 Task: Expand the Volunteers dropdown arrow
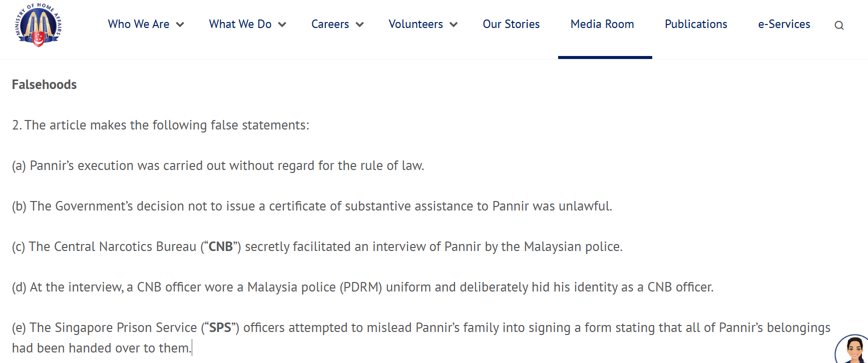pos(454,24)
